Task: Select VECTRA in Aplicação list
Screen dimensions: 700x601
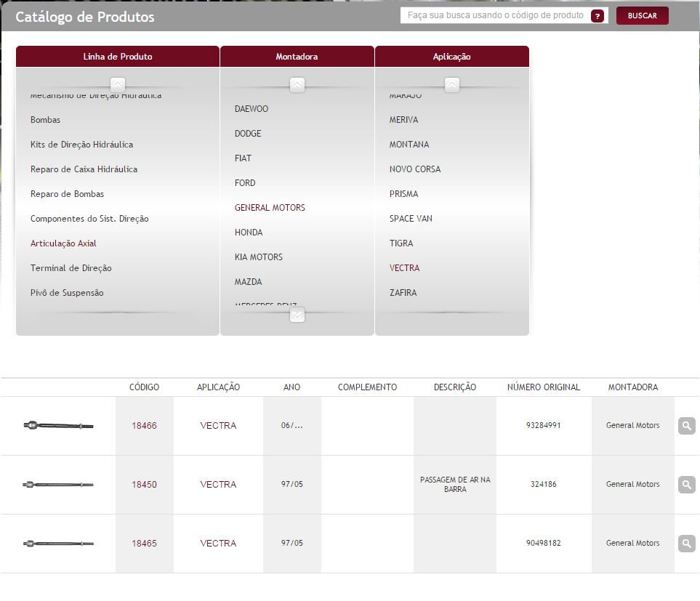Action: click(404, 268)
